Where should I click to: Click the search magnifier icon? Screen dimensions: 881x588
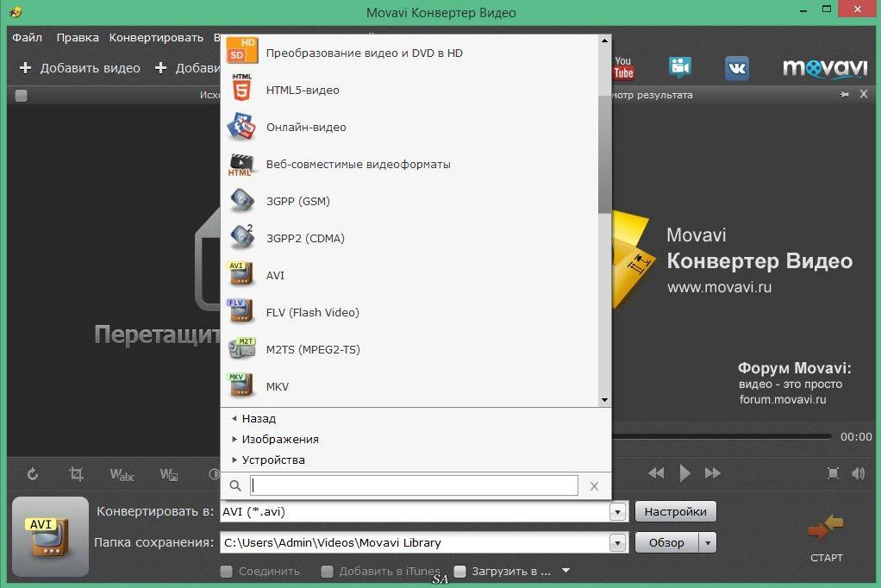pyautogui.click(x=235, y=485)
